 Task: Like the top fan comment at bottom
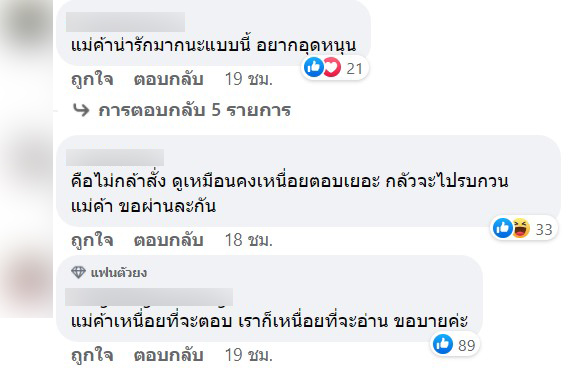pos(92,355)
